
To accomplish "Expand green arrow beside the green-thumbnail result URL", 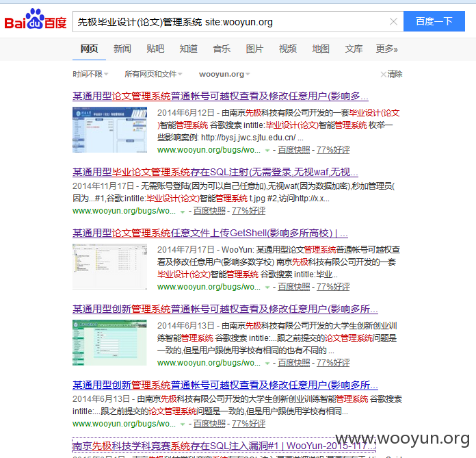I will pos(267,364).
